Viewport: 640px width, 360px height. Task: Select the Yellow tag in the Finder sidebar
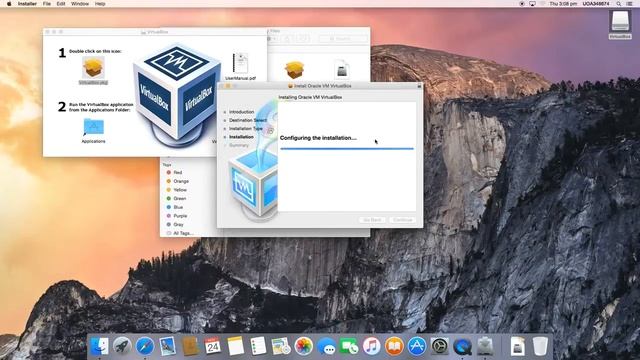click(180, 190)
